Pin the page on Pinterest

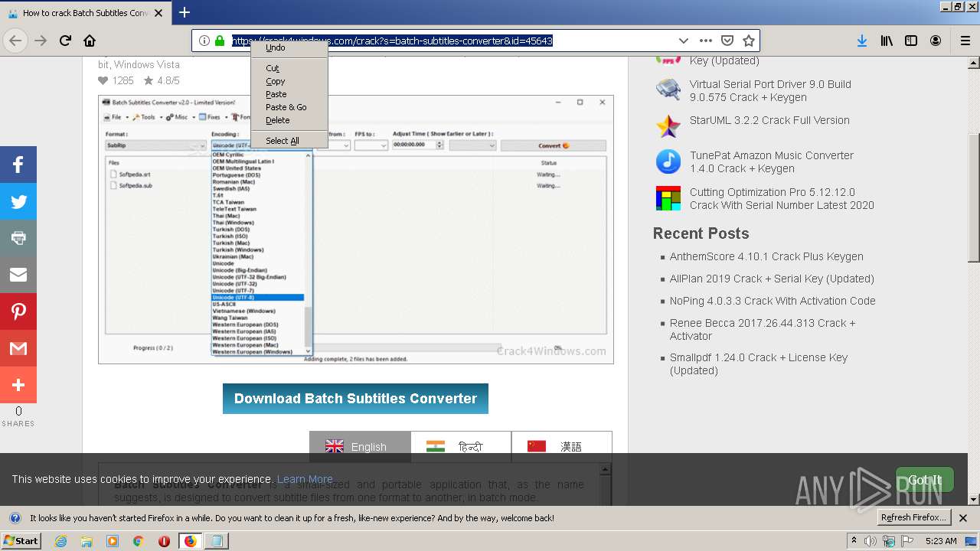(x=18, y=311)
